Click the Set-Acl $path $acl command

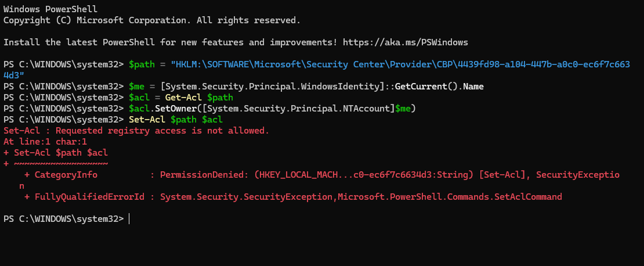tap(176, 120)
